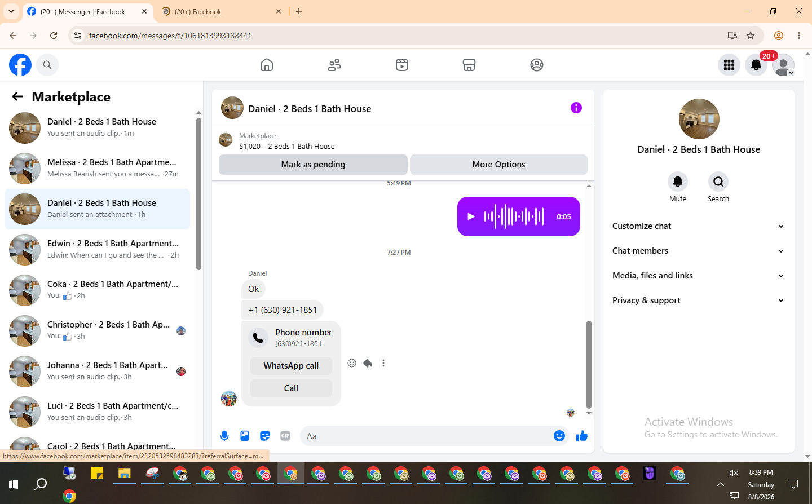This screenshot has width=812, height=504.
Task: Choose a GIF with the GIF icon
Action: click(x=285, y=436)
